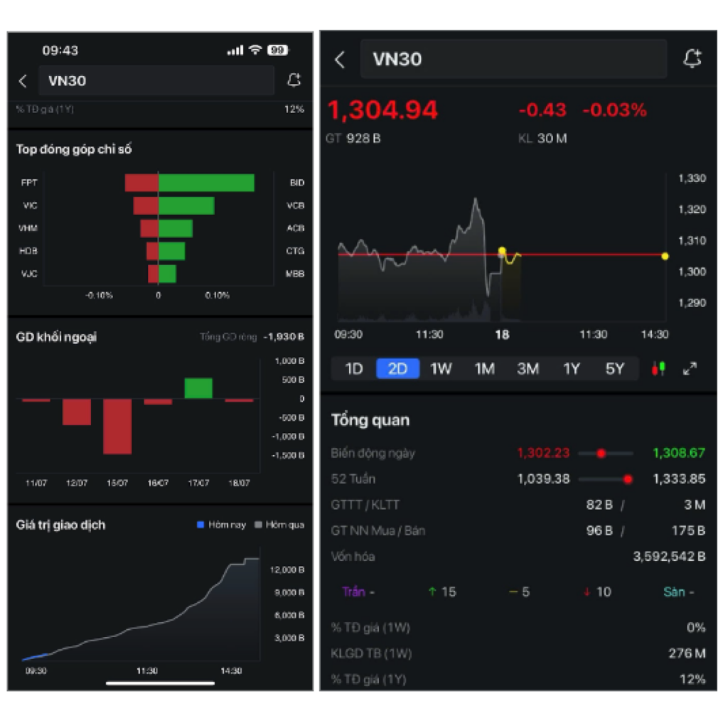Select the 1D time range
728x728 pixels.
click(x=354, y=368)
